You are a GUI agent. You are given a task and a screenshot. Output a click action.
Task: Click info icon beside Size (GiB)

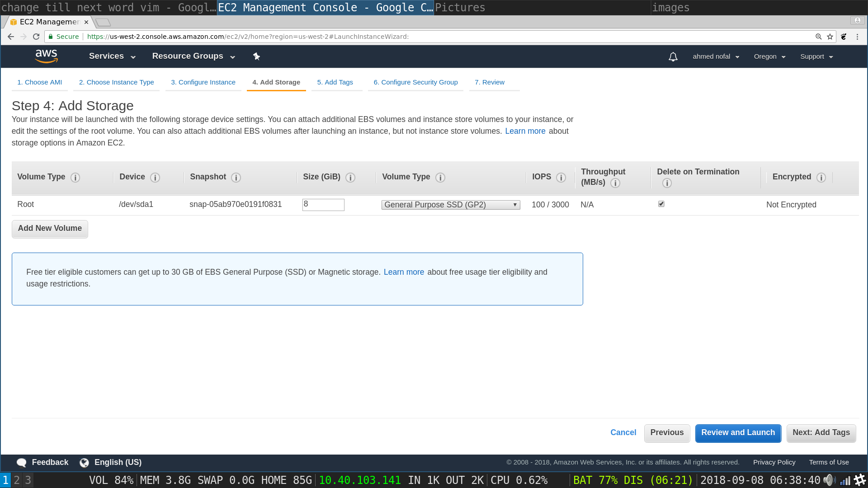(350, 178)
